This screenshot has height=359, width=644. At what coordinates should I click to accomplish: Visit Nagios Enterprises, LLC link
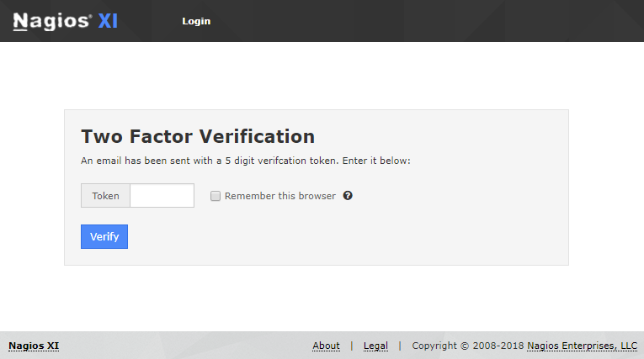[582, 346]
